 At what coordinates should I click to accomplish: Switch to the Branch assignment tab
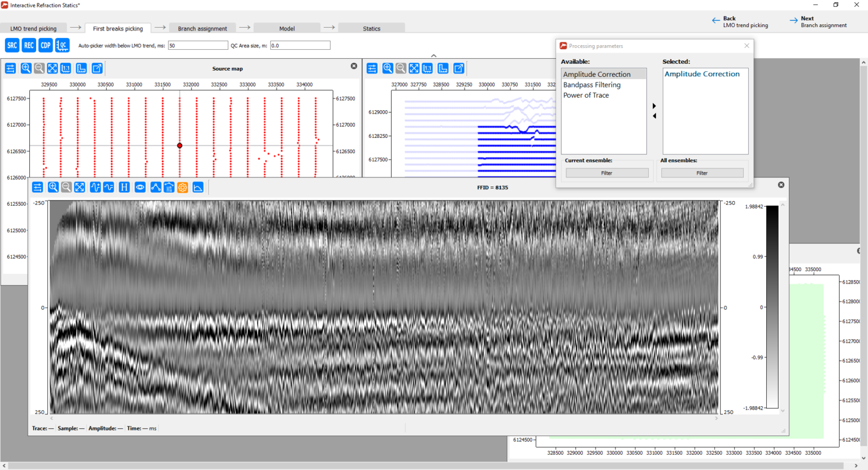(202, 28)
